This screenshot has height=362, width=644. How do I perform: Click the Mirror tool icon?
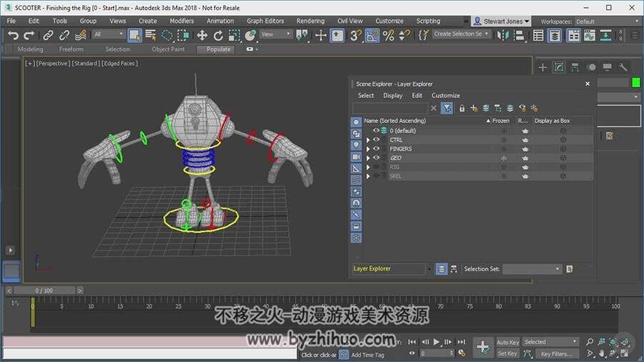(503, 36)
